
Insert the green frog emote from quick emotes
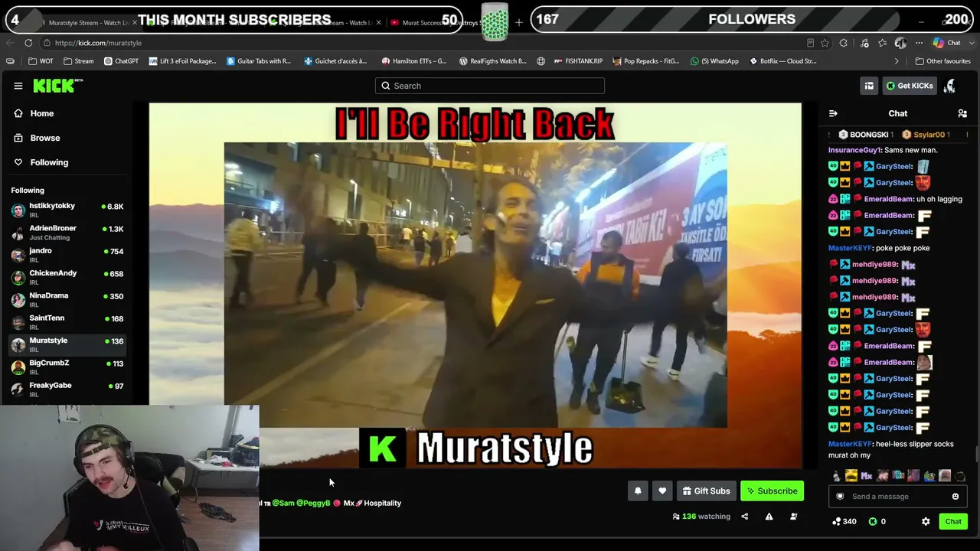click(x=929, y=476)
